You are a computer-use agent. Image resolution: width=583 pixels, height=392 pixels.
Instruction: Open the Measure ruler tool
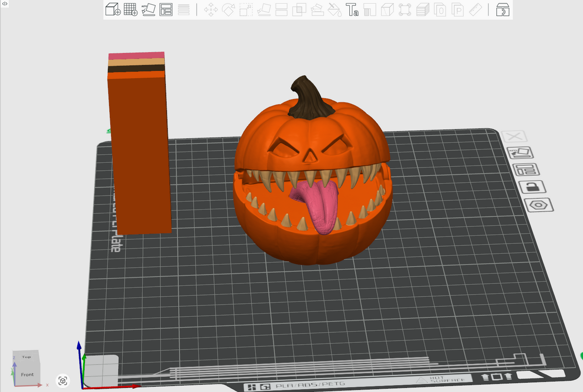475,10
